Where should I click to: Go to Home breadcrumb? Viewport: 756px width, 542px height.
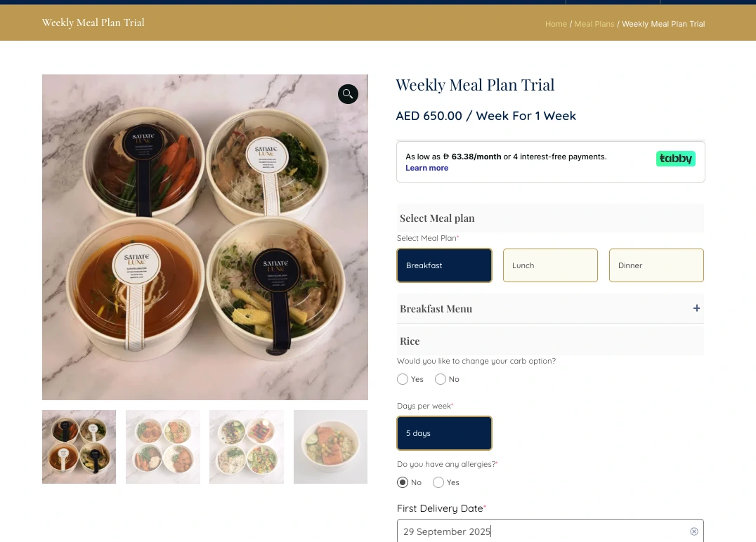(556, 24)
